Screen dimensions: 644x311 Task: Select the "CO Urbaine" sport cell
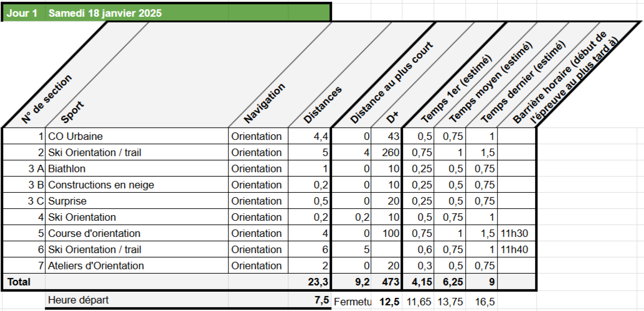pos(75,136)
